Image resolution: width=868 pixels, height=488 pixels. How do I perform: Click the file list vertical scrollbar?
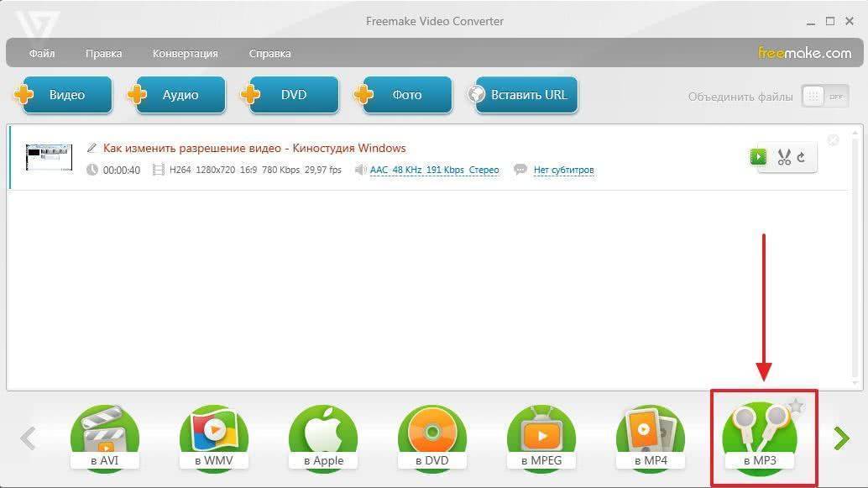tap(855, 257)
